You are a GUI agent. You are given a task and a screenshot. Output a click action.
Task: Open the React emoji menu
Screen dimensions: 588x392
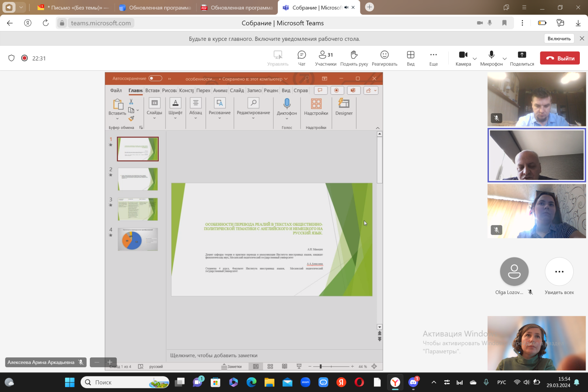(x=384, y=58)
